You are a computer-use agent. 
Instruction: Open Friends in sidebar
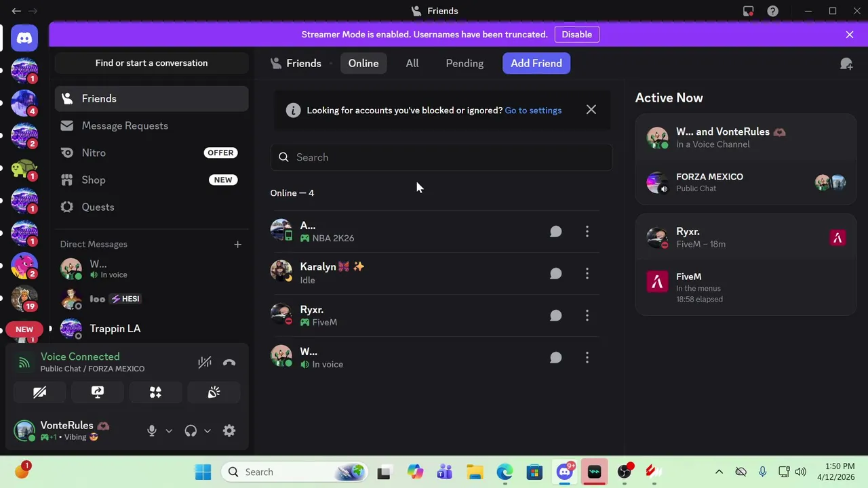coord(152,99)
